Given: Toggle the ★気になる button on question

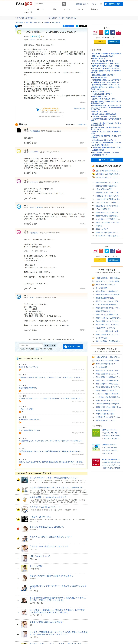Looking at the screenshot, I should click(35, 36).
